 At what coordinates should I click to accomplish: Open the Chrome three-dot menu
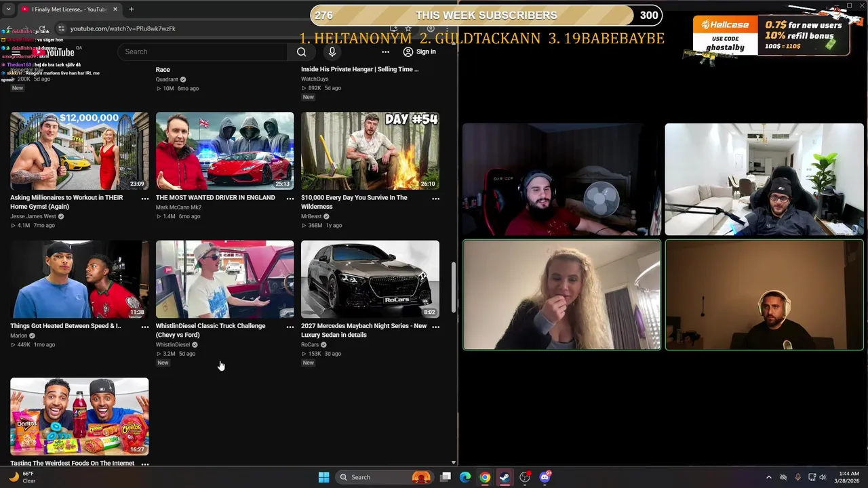click(448, 28)
